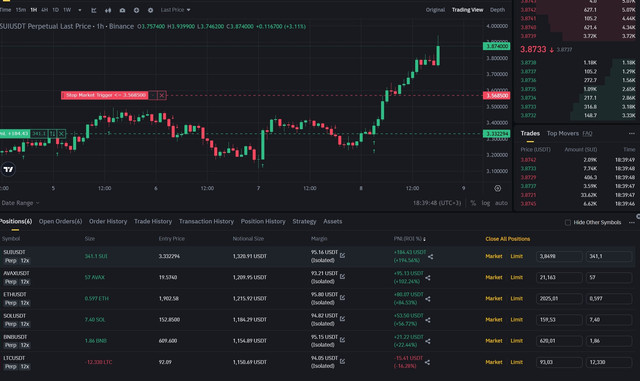This screenshot has width=640, height=381.
Task: Close SUI position from chart X icon
Action: [x=61, y=134]
